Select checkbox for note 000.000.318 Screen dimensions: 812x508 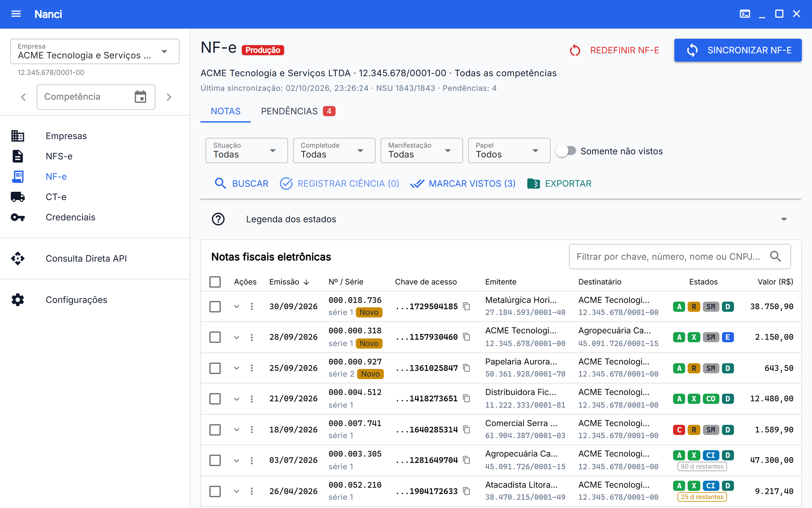(215, 337)
